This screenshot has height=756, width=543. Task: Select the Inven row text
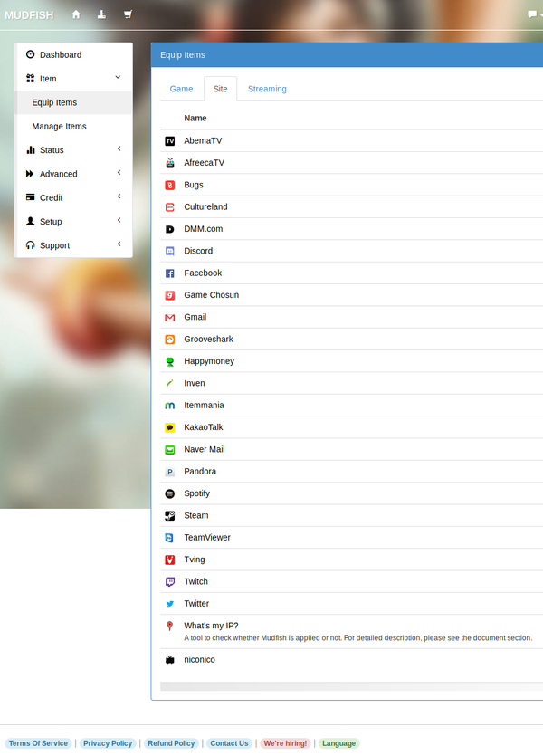(195, 383)
